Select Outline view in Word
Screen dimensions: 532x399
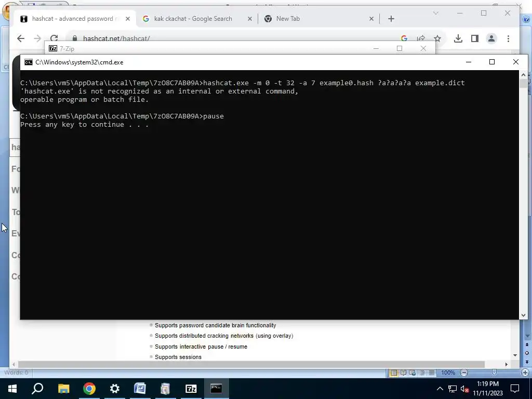point(422,373)
